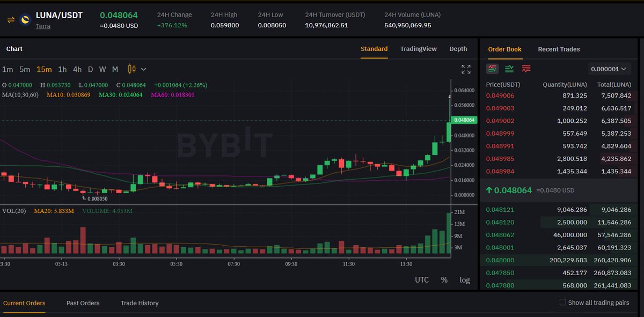Click bid price 0.047800
The image size is (644, 317).
(500, 285)
